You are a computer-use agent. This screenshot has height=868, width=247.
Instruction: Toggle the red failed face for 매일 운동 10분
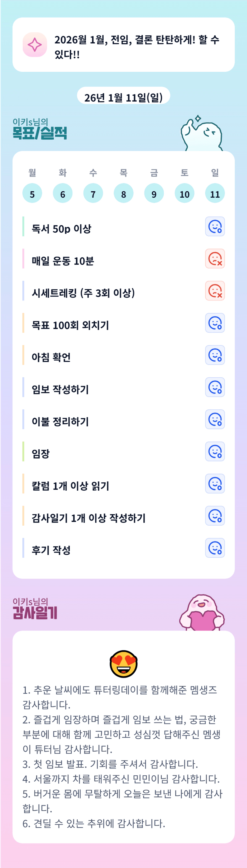215,259
